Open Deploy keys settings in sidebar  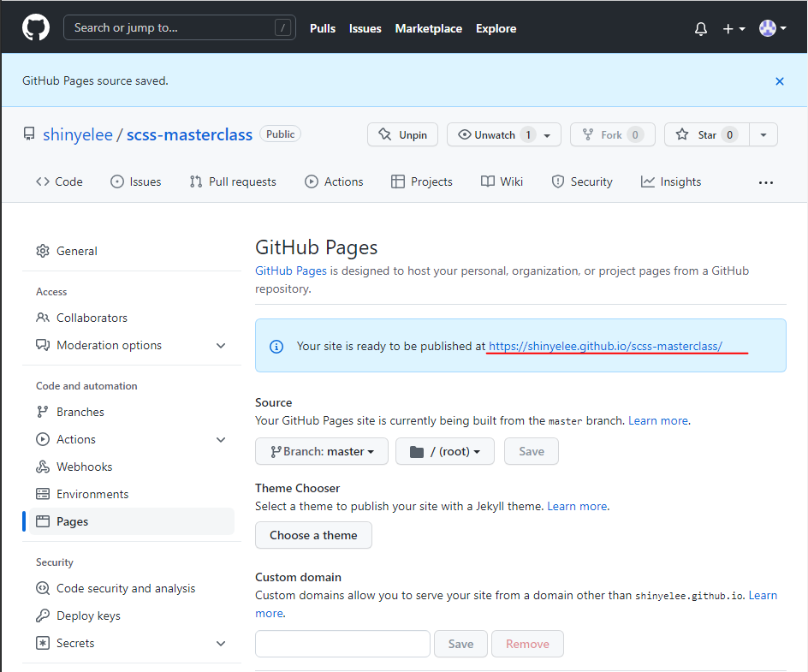pyautogui.click(x=132, y=616)
